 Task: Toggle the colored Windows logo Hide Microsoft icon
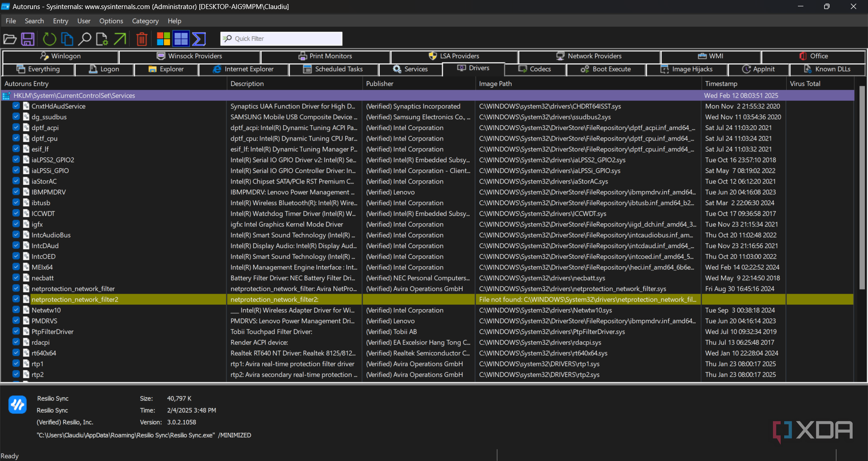pyautogui.click(x=163, y=39)
